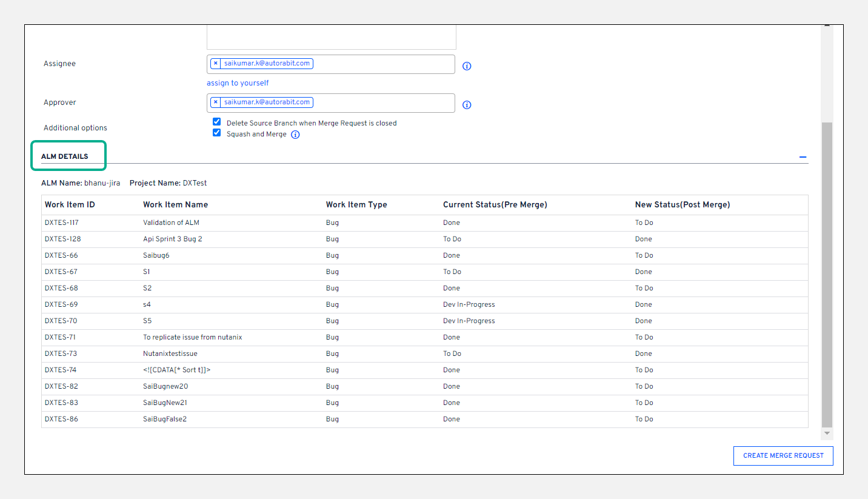This screenshot has width=868, height=499.
Task: Click the Work Item ID column header
Action: pos(70,205)
